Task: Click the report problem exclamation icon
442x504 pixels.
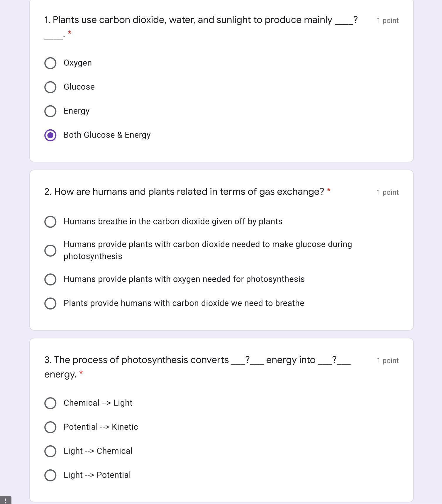Action: (6, 500)
